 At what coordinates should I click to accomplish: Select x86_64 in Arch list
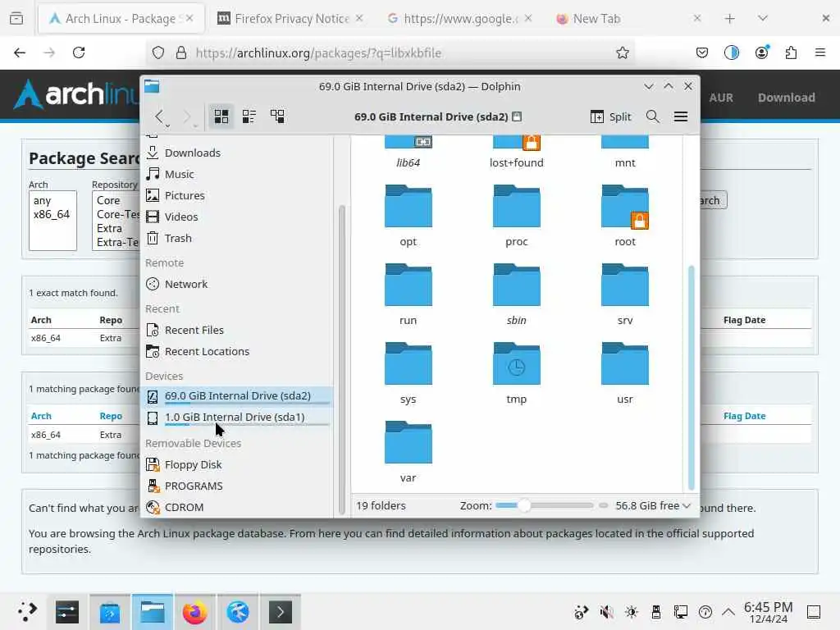(x=52, y=214)
